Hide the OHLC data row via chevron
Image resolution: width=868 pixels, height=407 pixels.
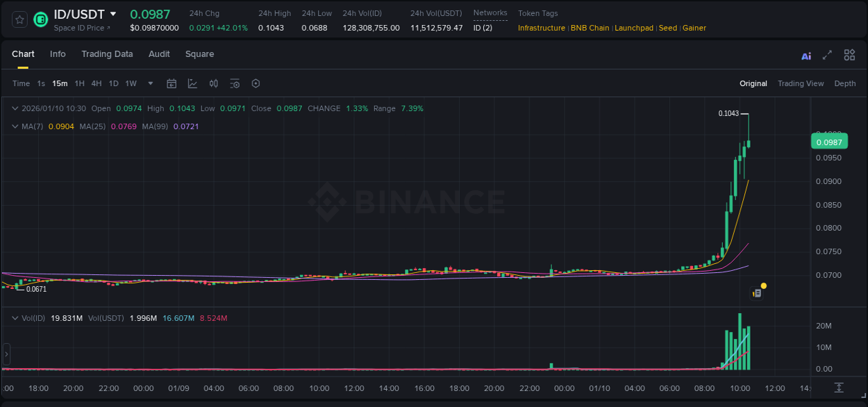coord(15,108)
